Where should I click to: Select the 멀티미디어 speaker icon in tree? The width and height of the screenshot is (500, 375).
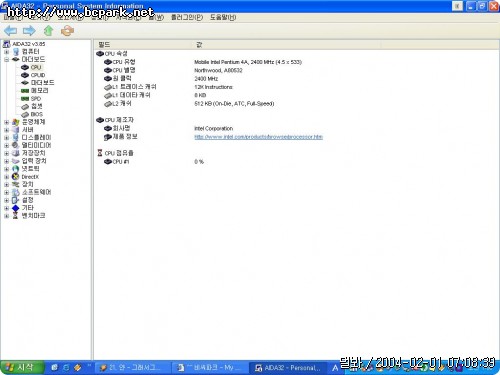pos(16,145)
